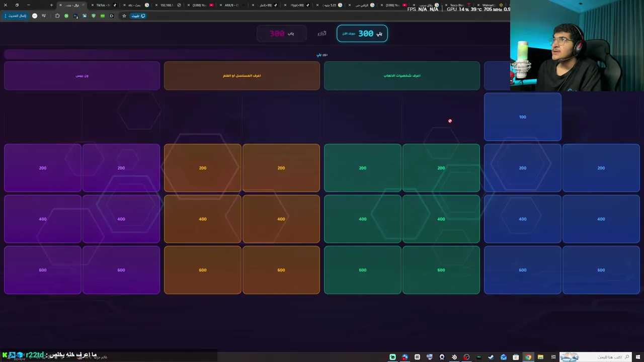Click the D extension icon
Viewport: 644px width, 362px height.
[x=112, y=16]
